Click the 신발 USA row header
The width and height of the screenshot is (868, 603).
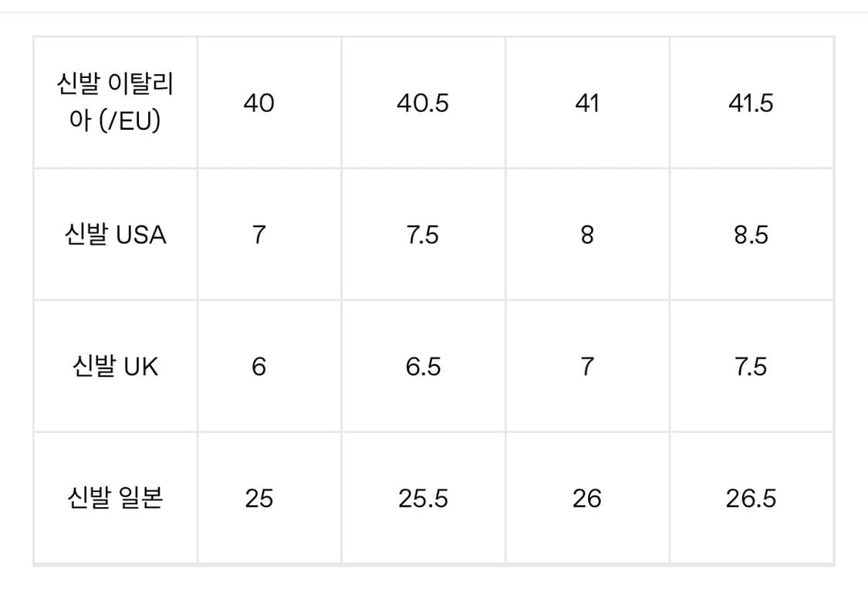(115, 235)
